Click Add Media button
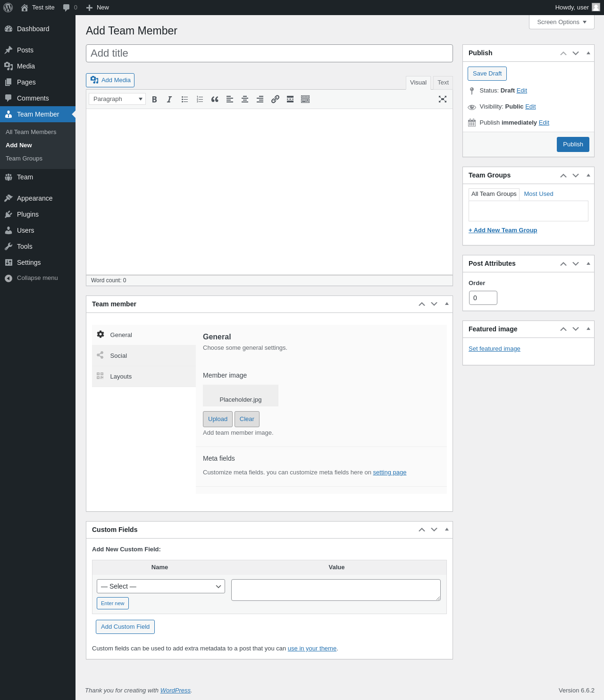604x700 pixels. [110, 80]
